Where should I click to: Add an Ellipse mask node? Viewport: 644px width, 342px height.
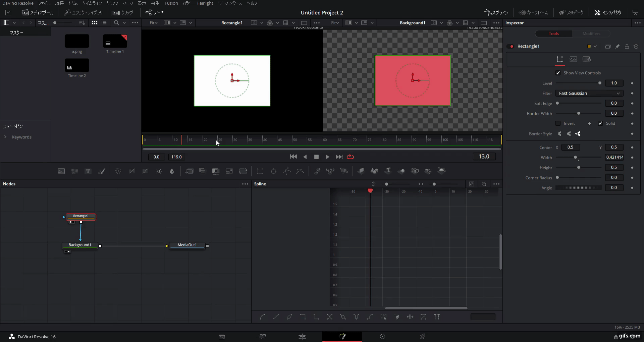point(273,171)
